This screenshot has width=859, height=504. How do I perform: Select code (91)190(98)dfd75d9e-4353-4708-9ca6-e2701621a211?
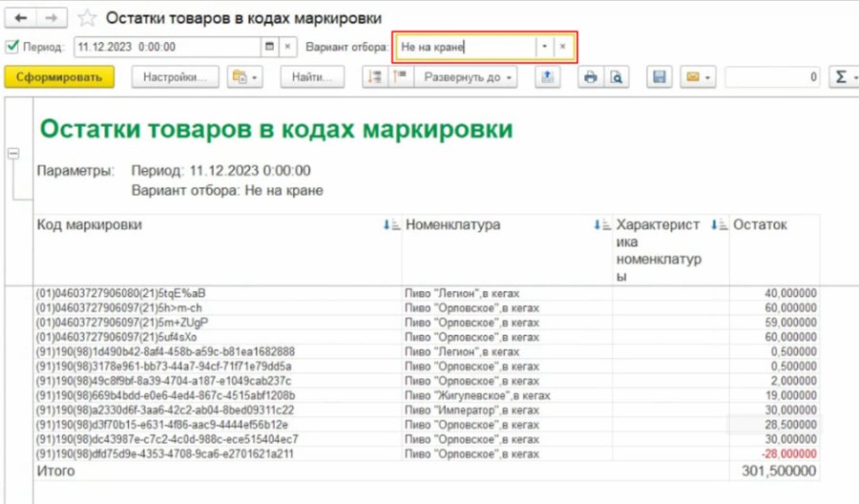coord(165,454)
